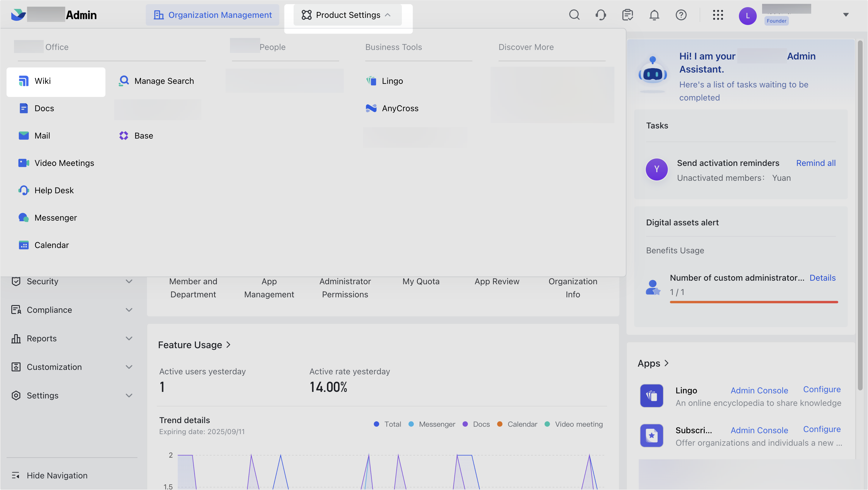Click Hide Navigation
This screenshot has width=868, height=490.
(50, 475)
